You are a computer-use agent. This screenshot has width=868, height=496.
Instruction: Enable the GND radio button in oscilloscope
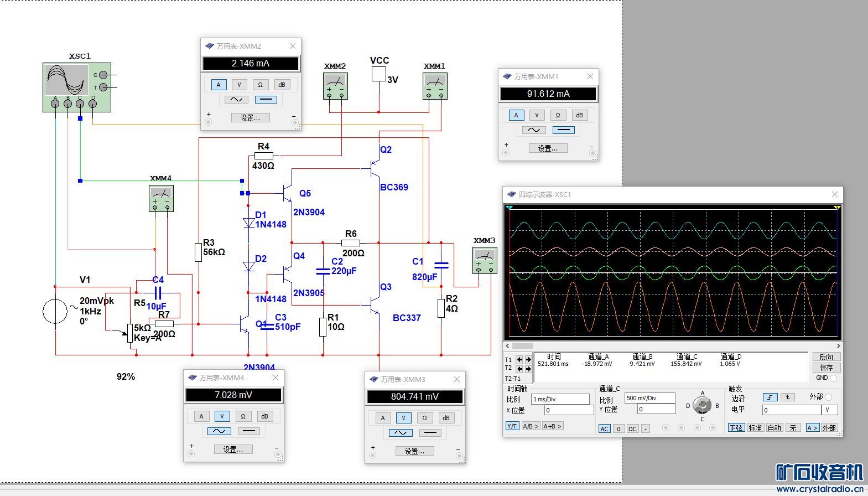pyautogui.click(x=833, y=378)
